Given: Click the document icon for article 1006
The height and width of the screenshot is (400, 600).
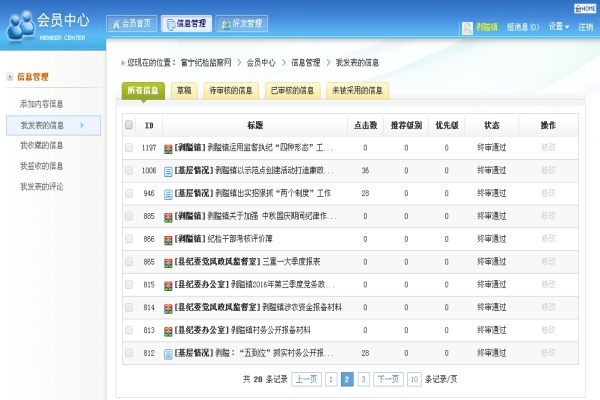Looking at the screenshot, I should [x=168, y=170].
